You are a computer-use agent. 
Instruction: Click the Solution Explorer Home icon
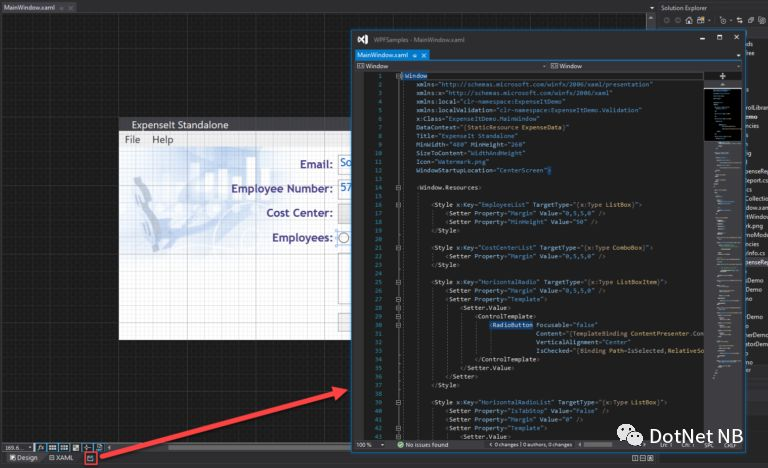click(x=689, y=20)
